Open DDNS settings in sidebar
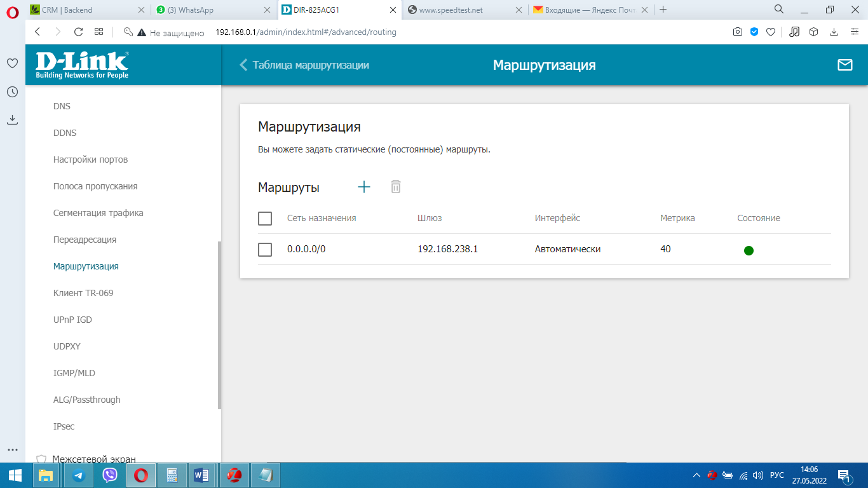Viewport: 868px width, 488px height. (x=65, y=133)
